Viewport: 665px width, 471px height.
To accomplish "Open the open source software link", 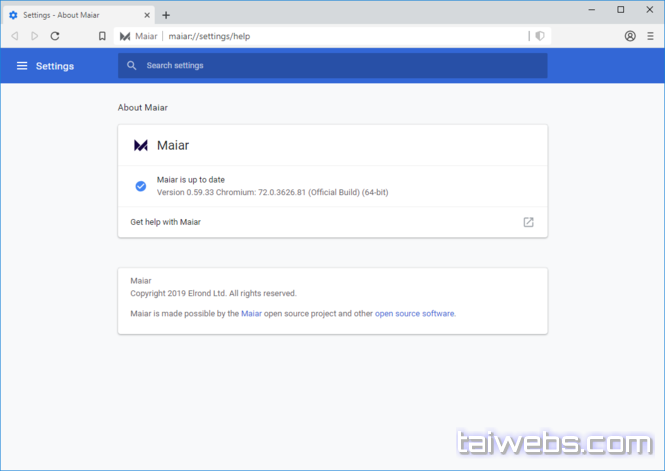I will pos(414,314).
